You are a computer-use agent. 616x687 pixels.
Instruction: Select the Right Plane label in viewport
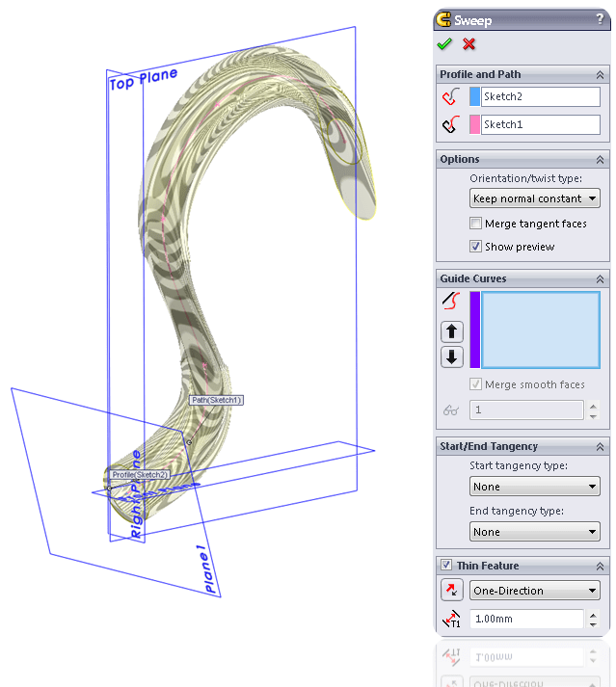(x=137, y=495)
